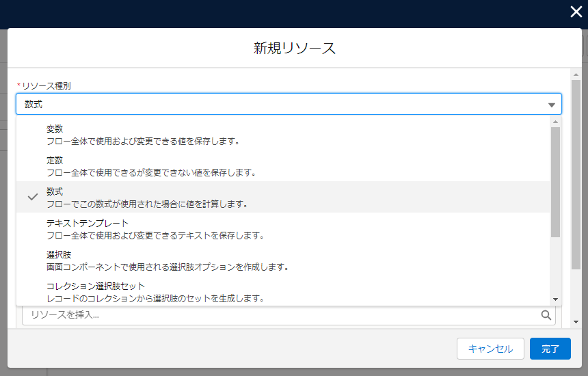Click the リソースを挿入 search field
Screen dimensions: 588x376
click(289, 315)
